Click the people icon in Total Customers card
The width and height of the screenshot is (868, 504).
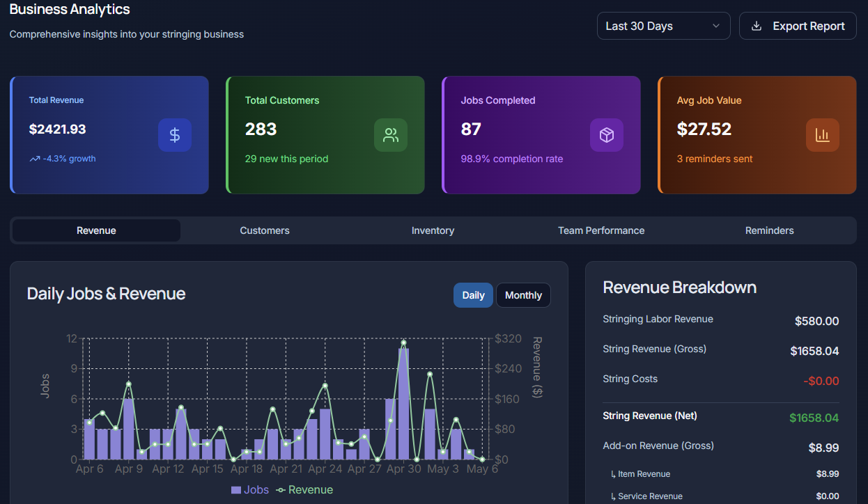pos(391,135)
